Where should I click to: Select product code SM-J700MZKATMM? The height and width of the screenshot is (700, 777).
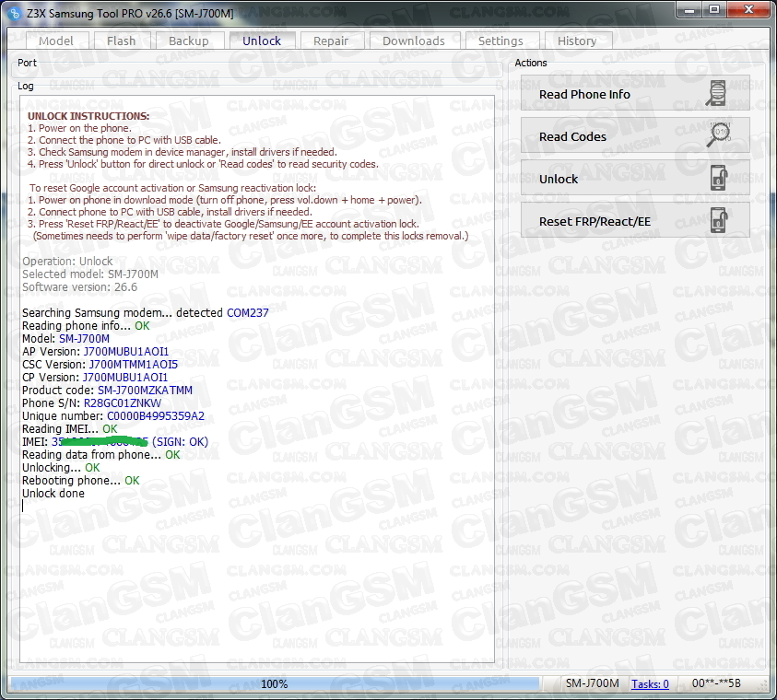point(145,391)
